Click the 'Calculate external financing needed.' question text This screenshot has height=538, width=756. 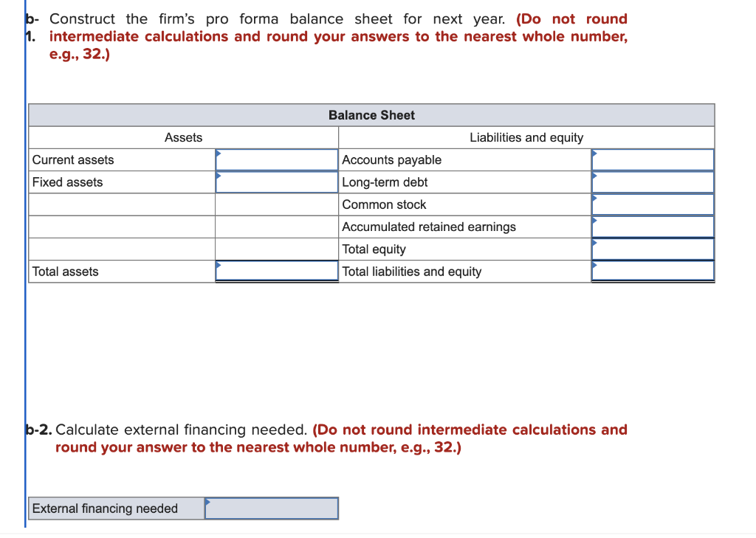[x=182, y=430]
